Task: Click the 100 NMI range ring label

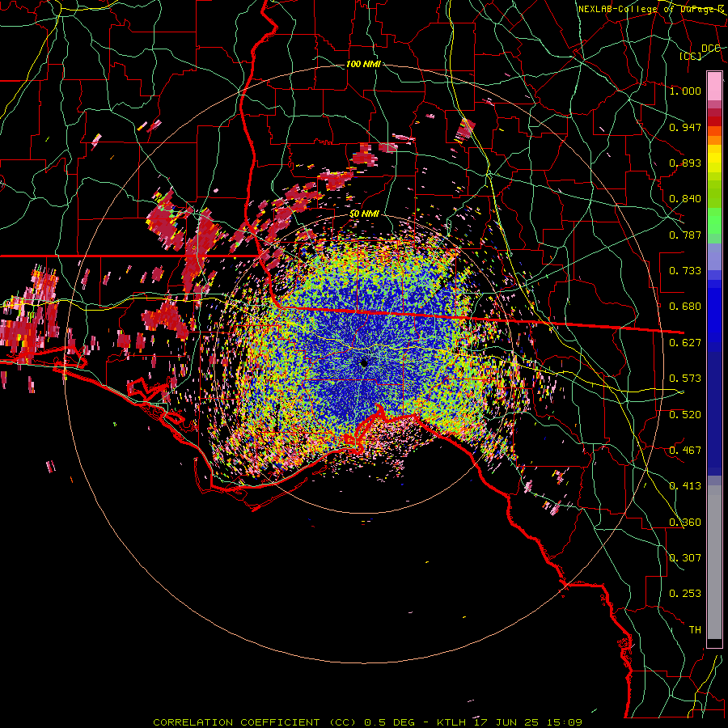Action: (363, 64)
